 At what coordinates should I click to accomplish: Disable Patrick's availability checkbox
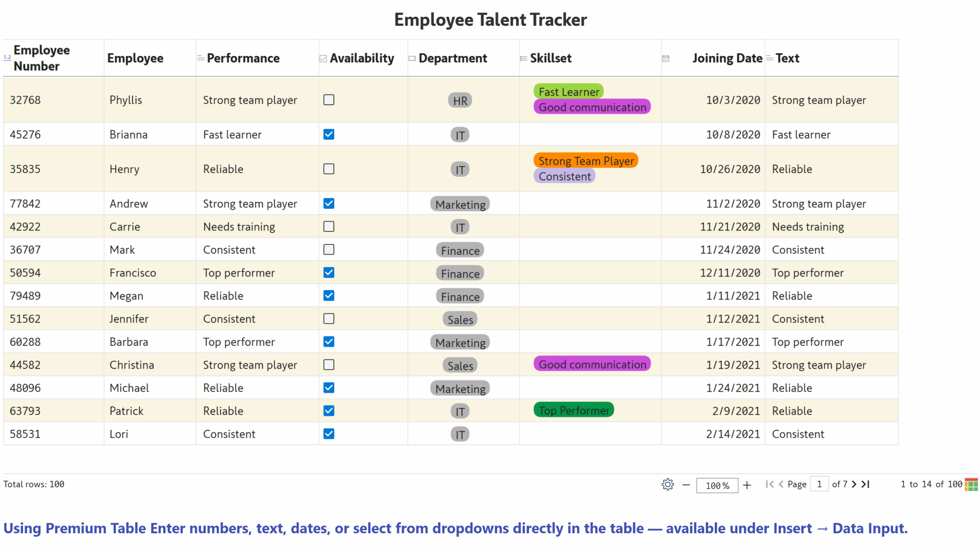(x=329, y=411)
